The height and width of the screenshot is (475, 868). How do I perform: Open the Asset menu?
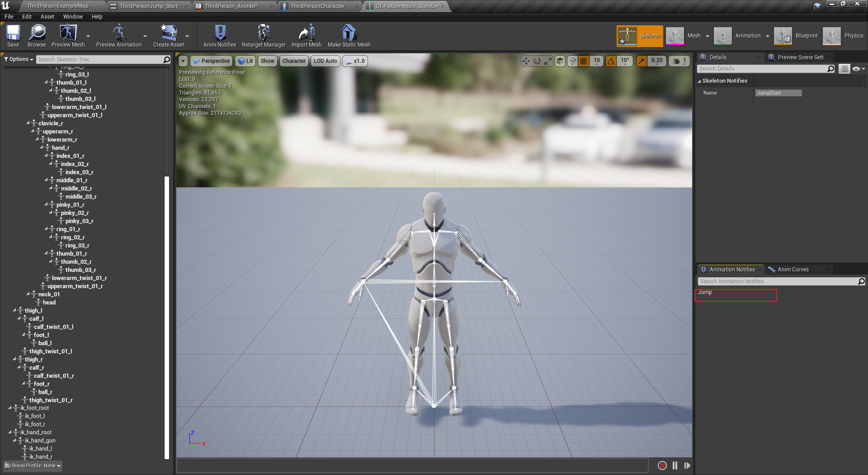click(47, 17)
